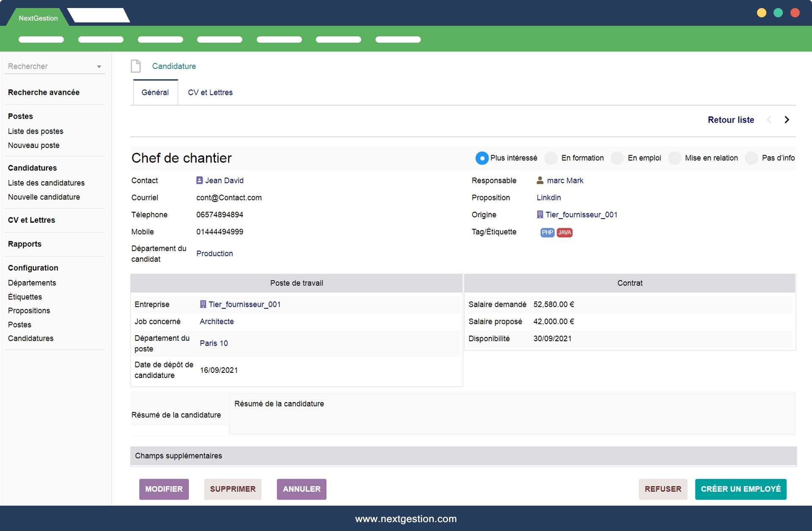Open Liste des candidatures in sidebar
Viewport: 812px width, 531px height.
[x=46, y=183]
